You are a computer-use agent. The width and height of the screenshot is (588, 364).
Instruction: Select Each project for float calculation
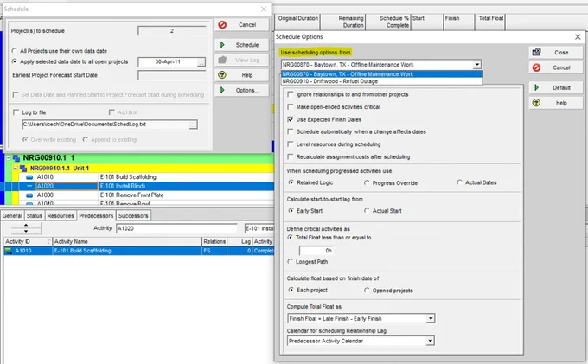point(291,290)
